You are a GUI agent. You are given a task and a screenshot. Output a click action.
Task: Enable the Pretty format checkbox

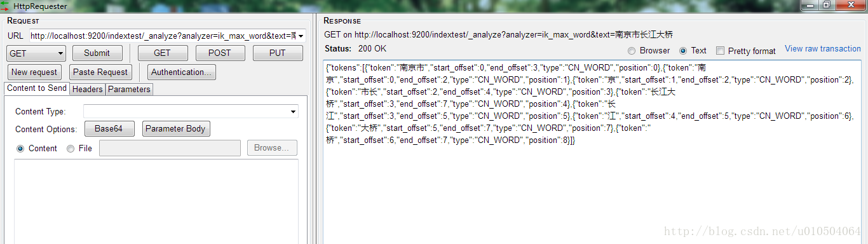click(720, 51)
